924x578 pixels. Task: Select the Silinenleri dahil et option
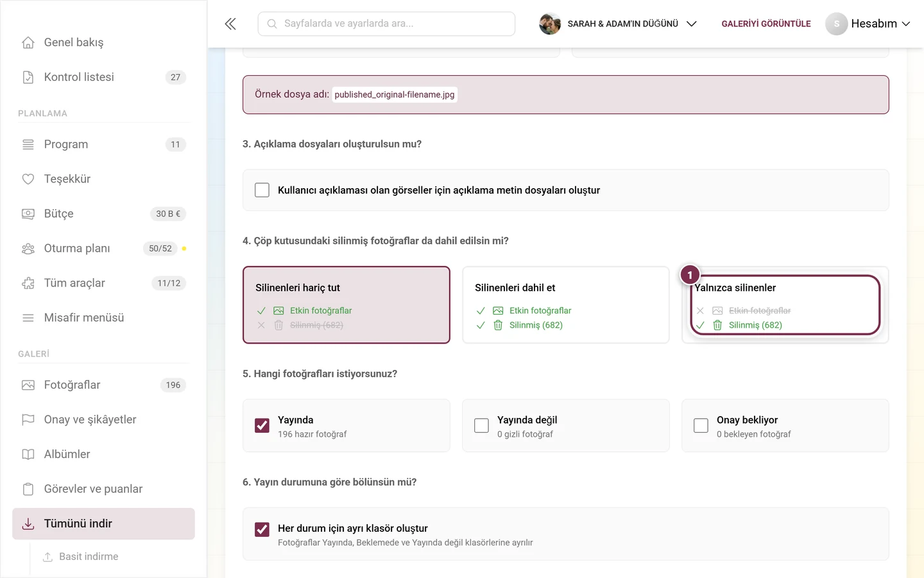tap(566, 305)
